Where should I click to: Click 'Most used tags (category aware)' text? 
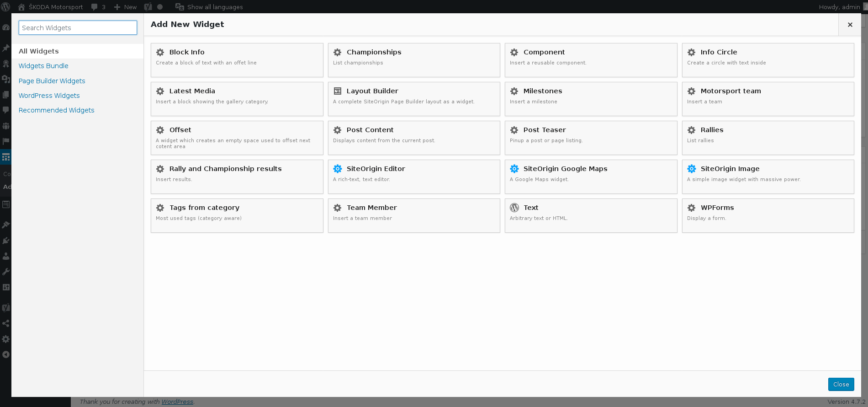tap(199, 218)
